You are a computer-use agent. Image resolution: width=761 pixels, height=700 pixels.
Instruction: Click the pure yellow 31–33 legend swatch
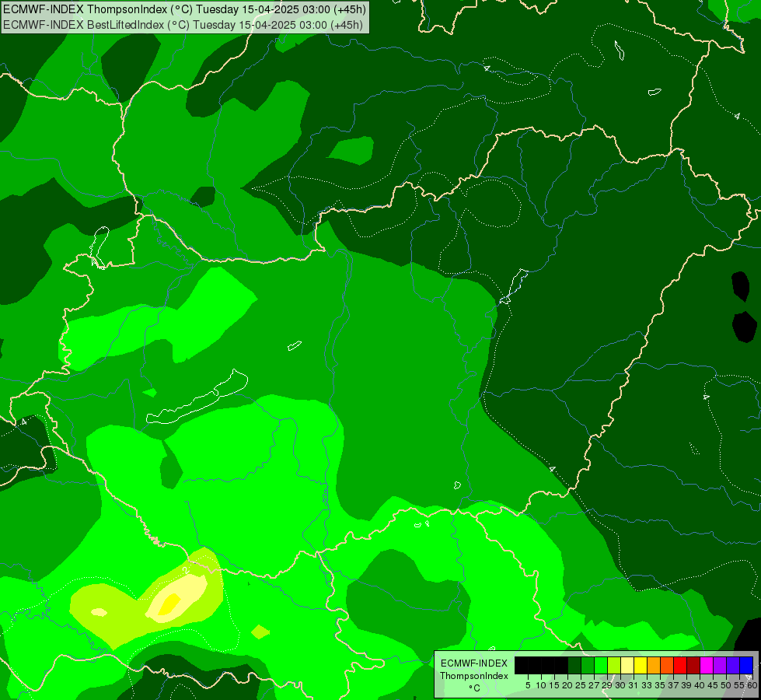[x=641, y=665]
